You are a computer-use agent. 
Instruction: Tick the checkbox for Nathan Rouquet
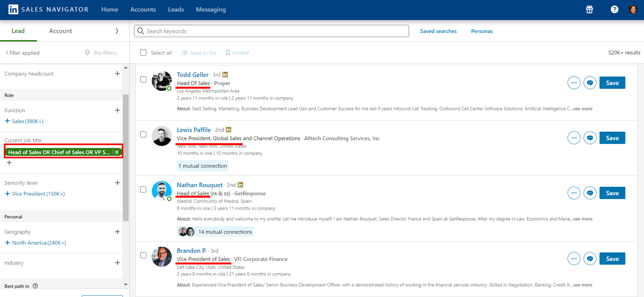pyautogui.click(x=143, y=190)
